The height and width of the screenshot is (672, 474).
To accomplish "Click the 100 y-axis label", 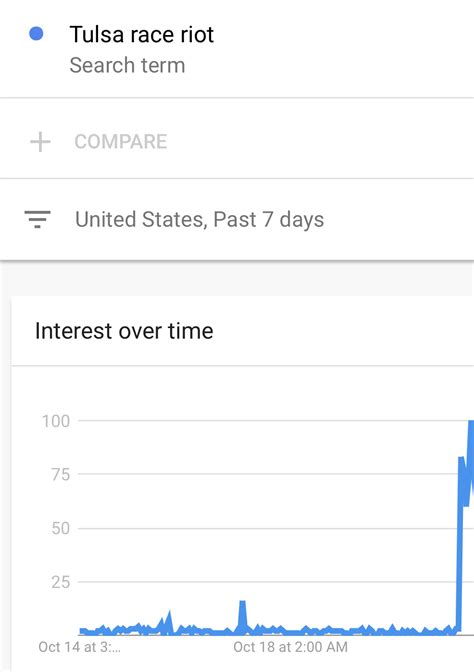I will pos(56,421).
